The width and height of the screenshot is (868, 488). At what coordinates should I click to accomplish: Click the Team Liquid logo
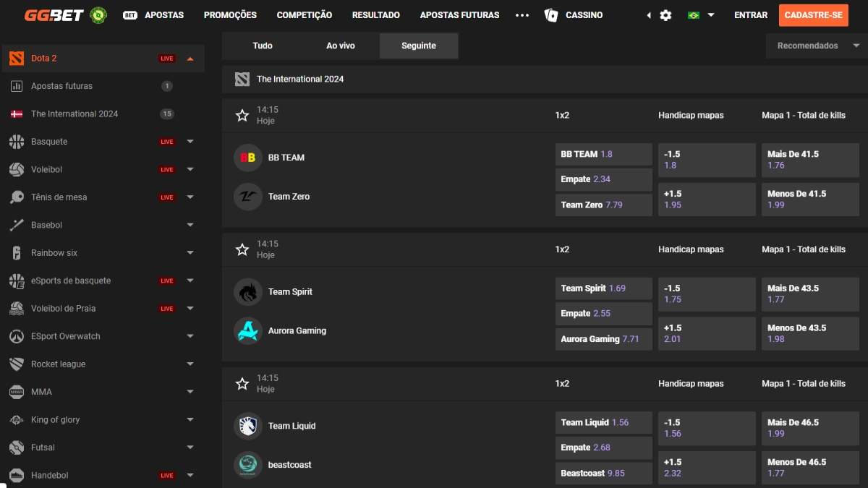click(248, 426)
